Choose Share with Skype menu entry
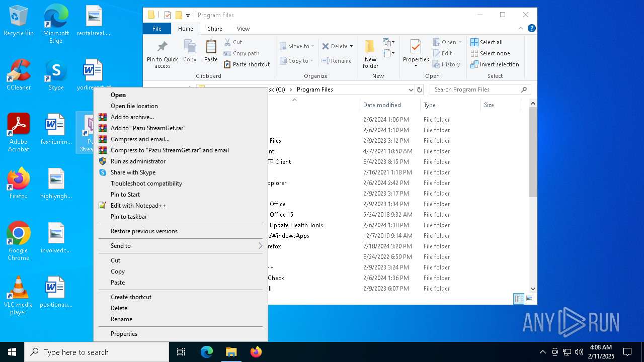The height and width of the screenshot is (362, 644). (181, 172)
